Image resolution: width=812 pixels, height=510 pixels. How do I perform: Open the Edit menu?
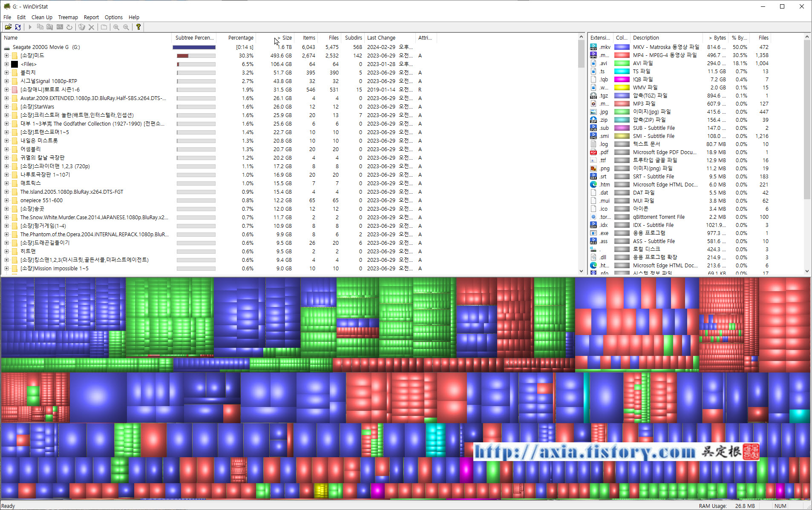click(x=21, y=17)
